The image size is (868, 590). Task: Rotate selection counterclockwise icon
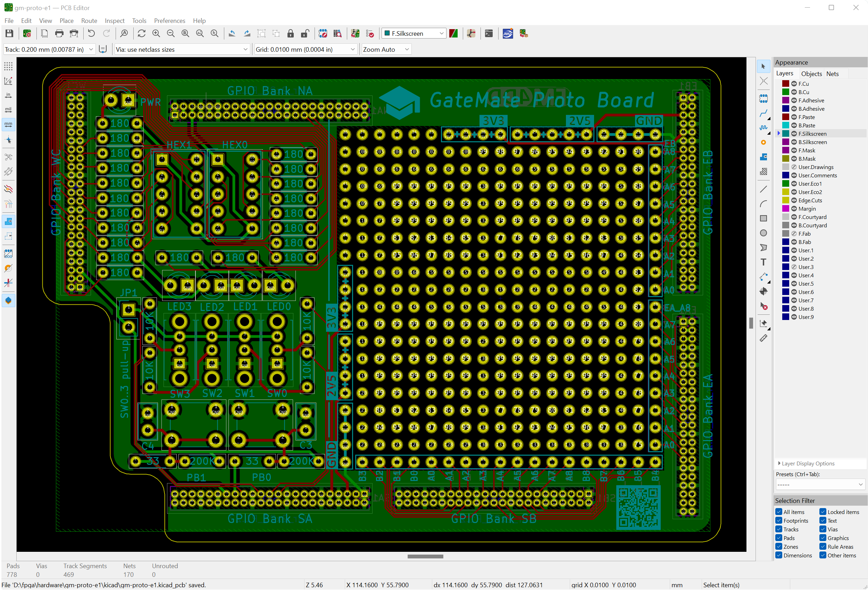(232, 34)
